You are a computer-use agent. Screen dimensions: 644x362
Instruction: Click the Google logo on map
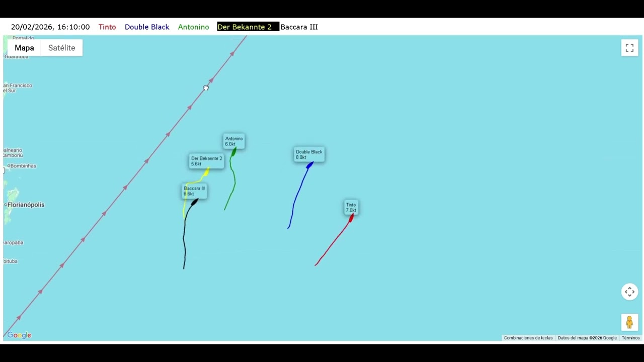[x=19, y=335]
